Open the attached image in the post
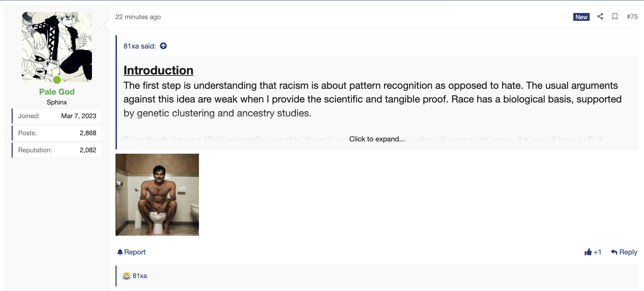 pyautogui.click(x=157, y=195)
